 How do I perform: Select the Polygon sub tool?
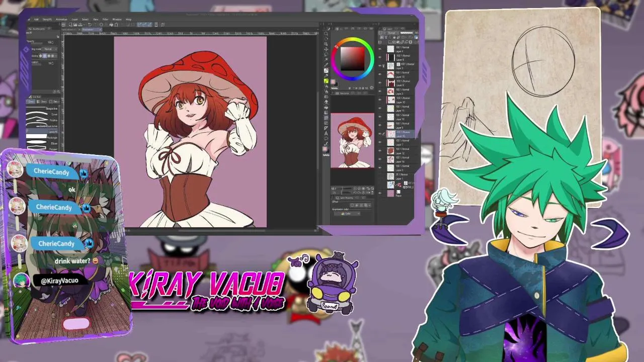43,149
